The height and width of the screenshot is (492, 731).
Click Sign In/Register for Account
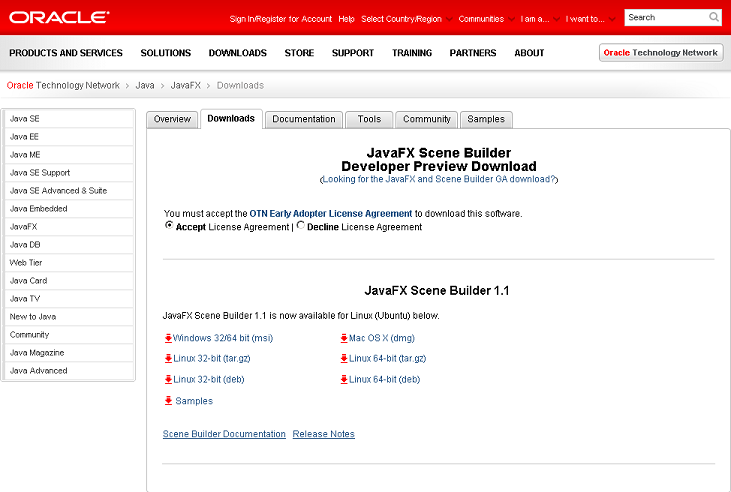(x=281, y=19)
